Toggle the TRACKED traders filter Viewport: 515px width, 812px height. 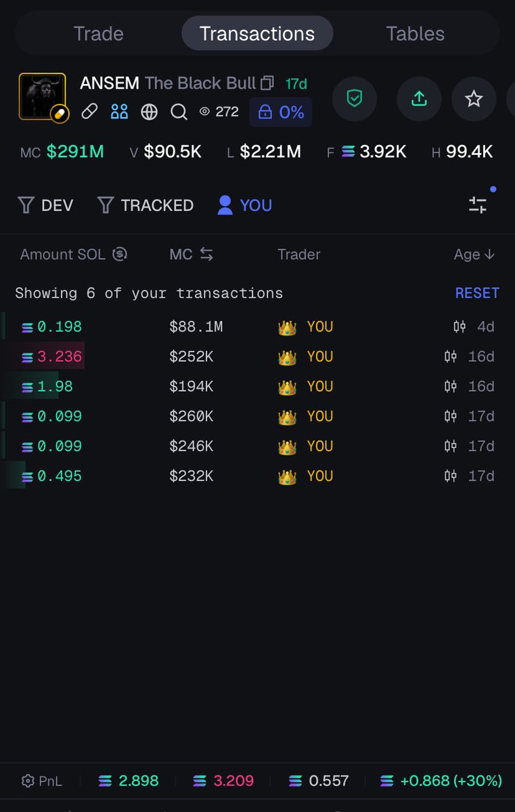[145, 205]
